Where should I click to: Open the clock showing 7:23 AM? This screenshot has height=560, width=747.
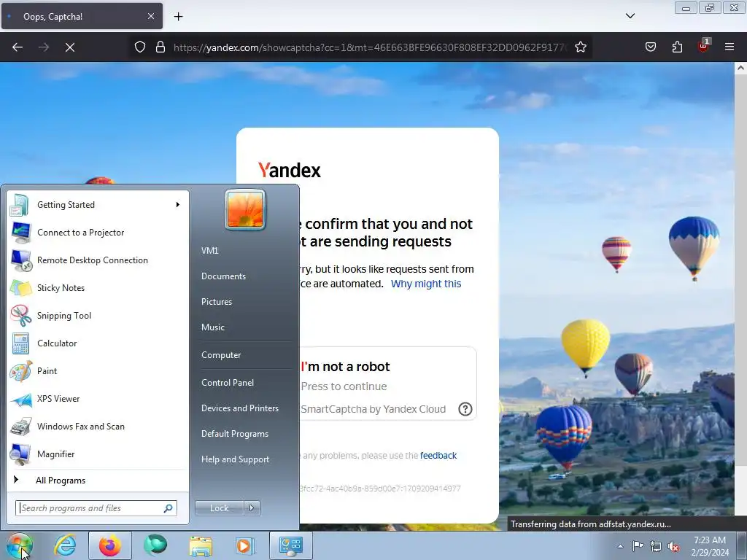point(710,546)
